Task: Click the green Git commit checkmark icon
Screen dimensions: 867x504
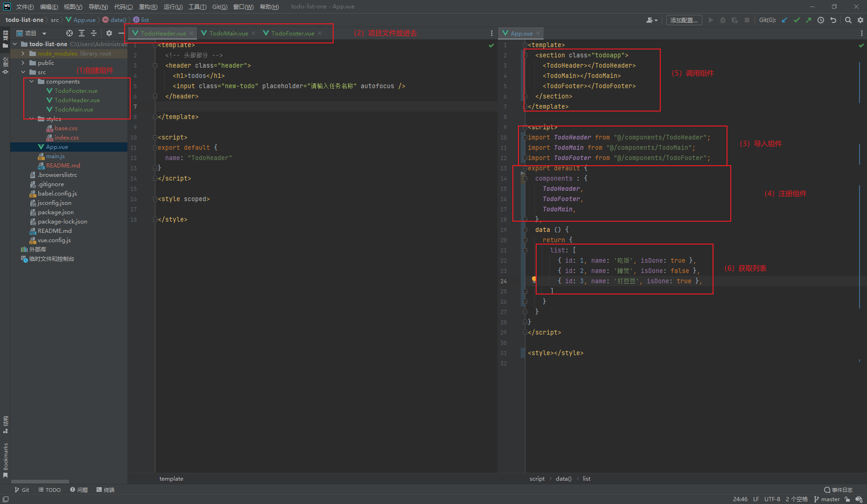Action: (x=797, y=20)
